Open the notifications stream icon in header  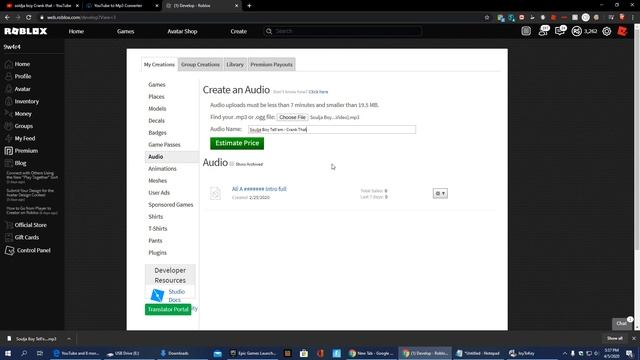[526, 31]
